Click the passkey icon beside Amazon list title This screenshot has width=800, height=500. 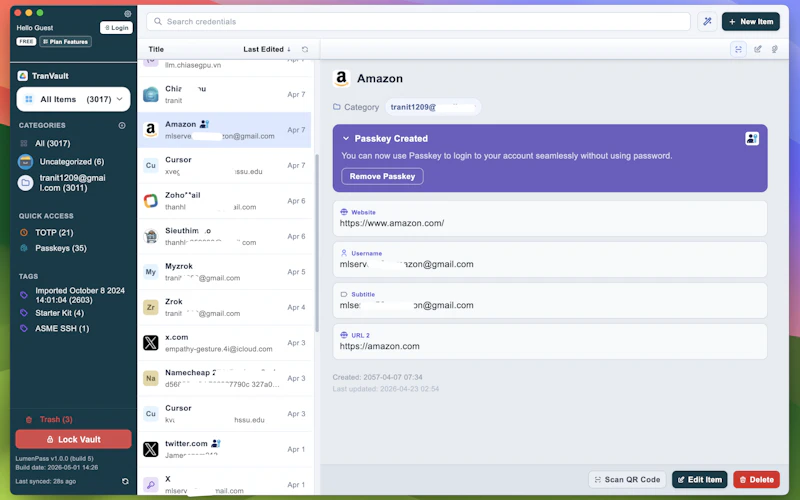pos(204,124)
